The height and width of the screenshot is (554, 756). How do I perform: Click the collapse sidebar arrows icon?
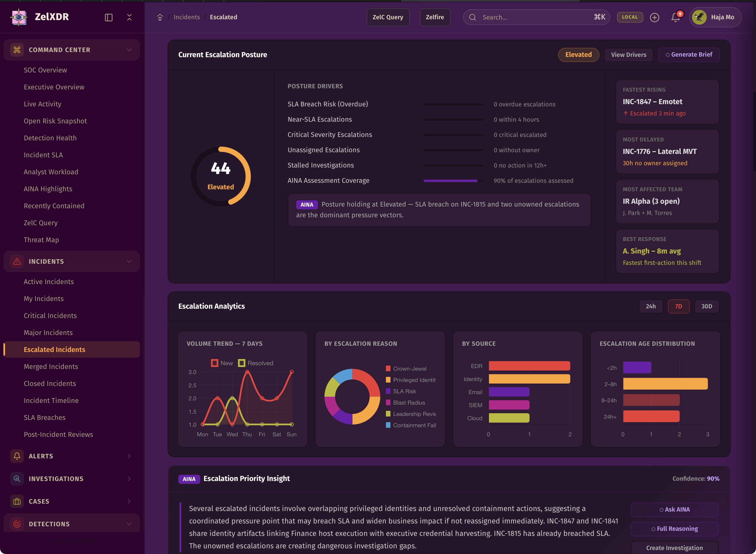click(129, 18)
